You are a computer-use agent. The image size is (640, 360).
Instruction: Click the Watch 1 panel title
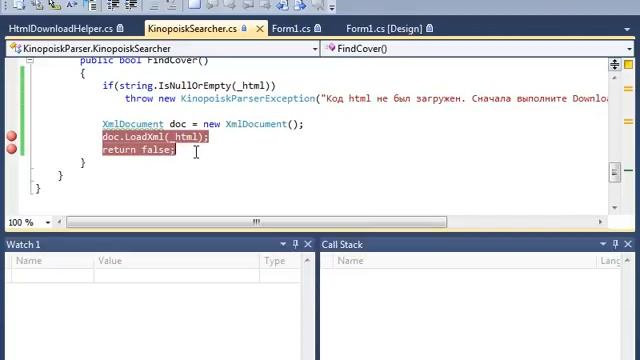[23, 244]
